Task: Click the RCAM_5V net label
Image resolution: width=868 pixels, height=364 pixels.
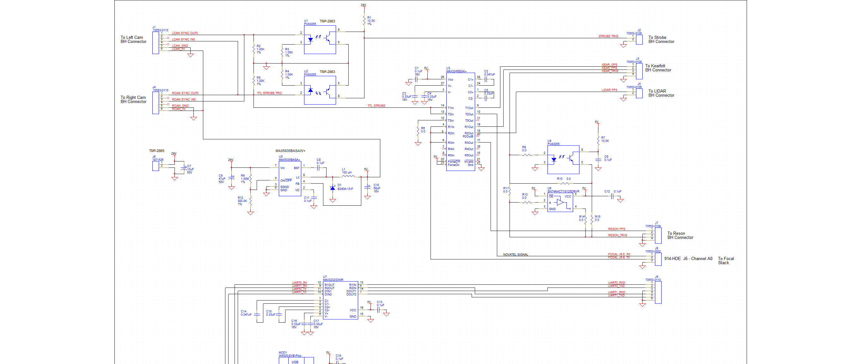Action: point(179,109)
